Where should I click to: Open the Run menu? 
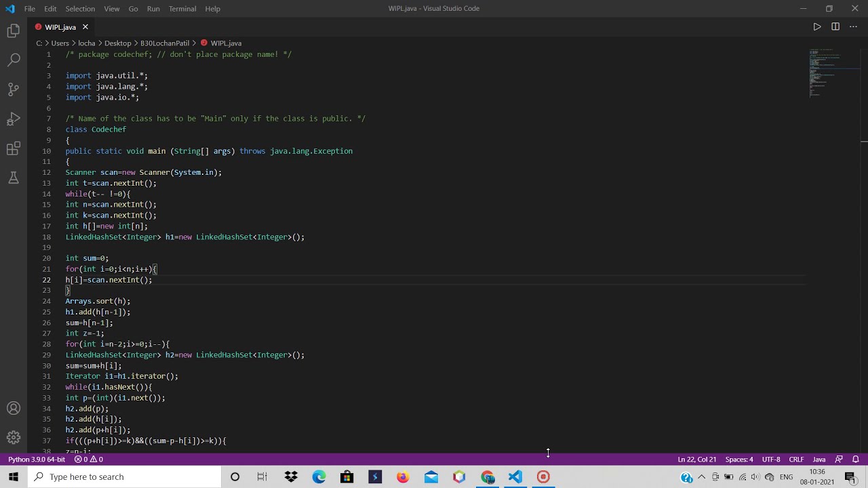click(x=153, y=9)
